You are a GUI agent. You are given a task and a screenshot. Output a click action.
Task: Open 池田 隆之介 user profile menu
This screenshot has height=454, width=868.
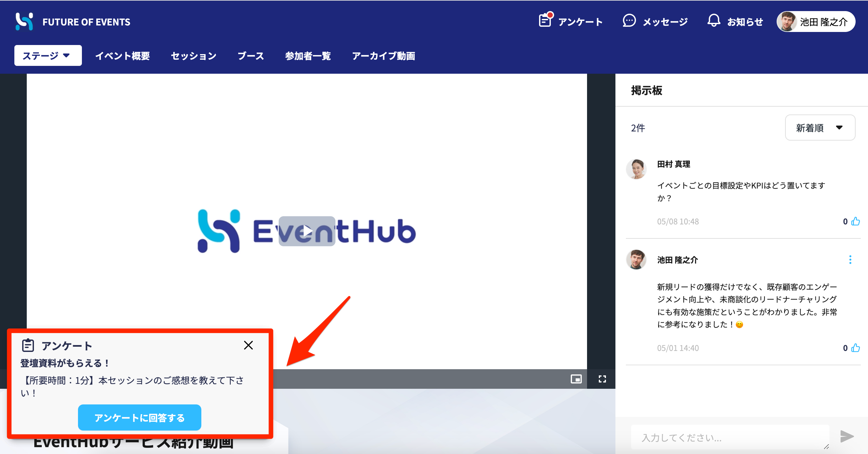(816, 22)
